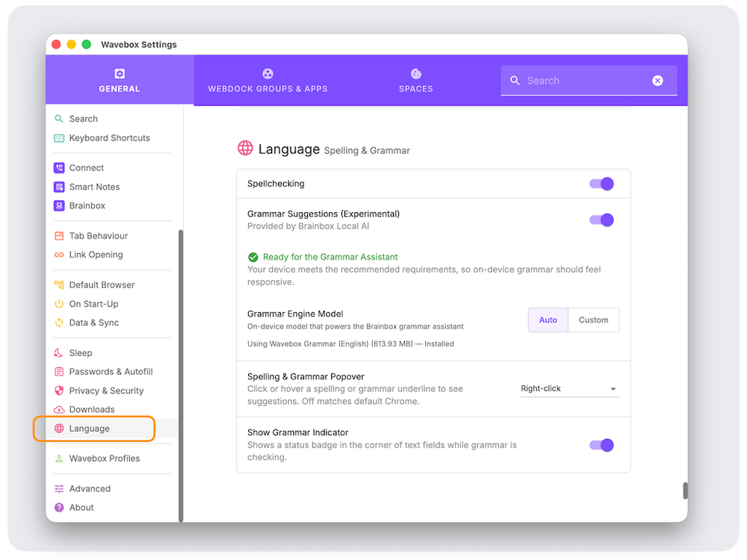Switch to the GENERAL tab
Viewport: 747px width, 560px height.
(120, 80)
